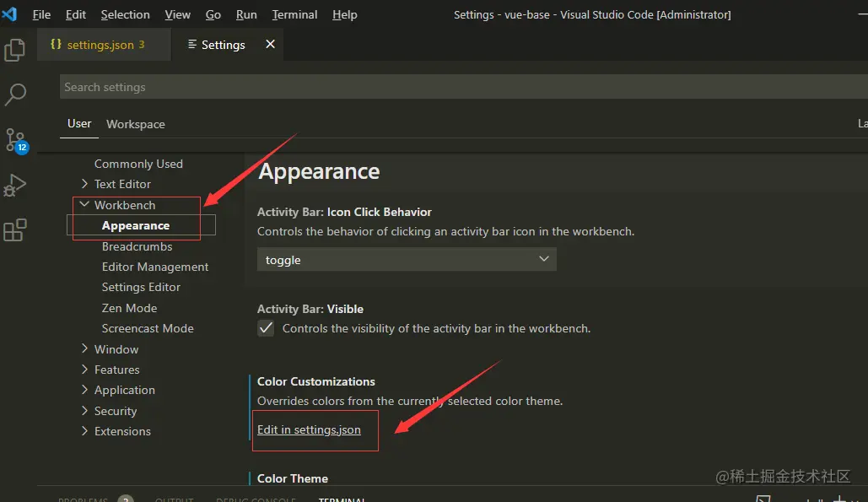Open the Search view in activity bar
868x502 pixels.
[x=15, y=94]
